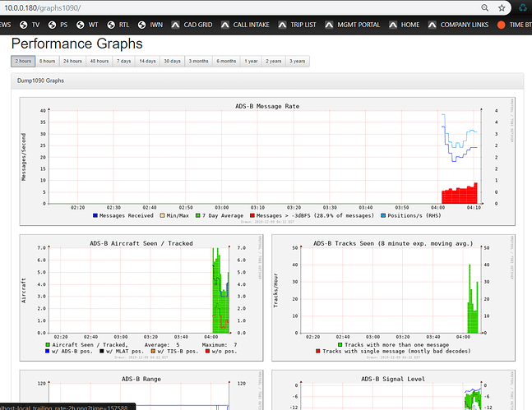This screenshot has height=410, width=532.
Task: Switch to the 2 years range
Action: point(274,61)
